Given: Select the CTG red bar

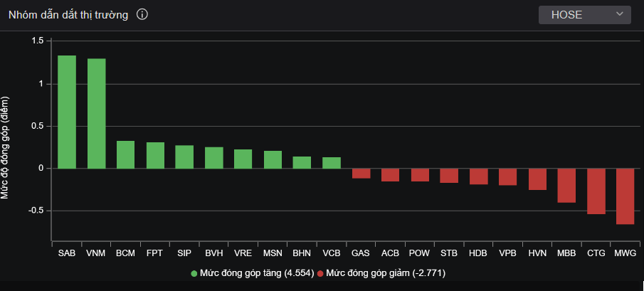Looking at the screenshot, I should (596, 191).
